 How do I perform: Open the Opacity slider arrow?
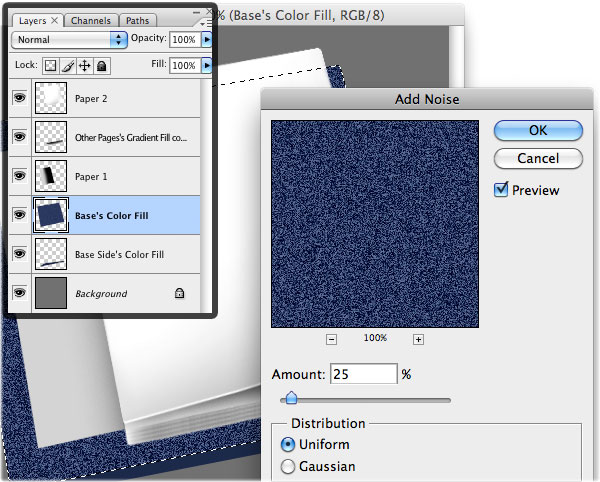pyautogui.click(x=207, y=39)
